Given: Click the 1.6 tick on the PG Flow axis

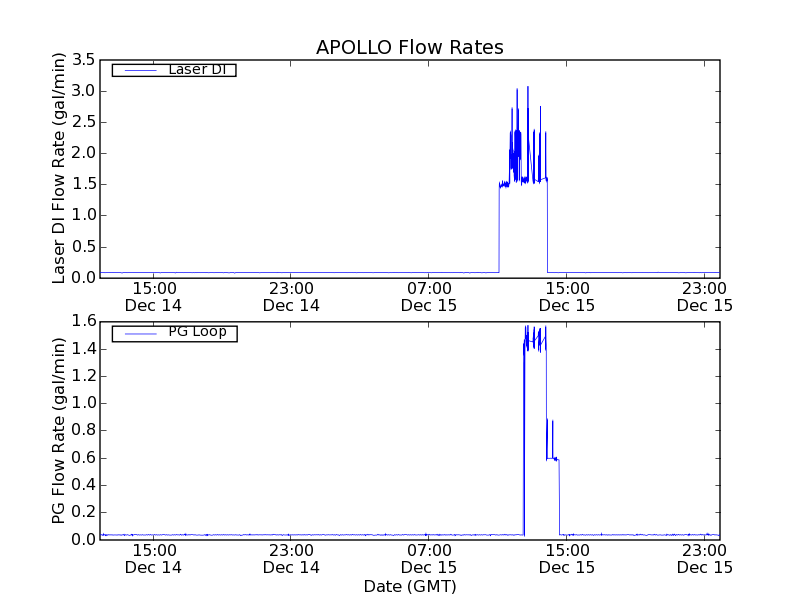Looking at the screenshot, I should [83, 321].
